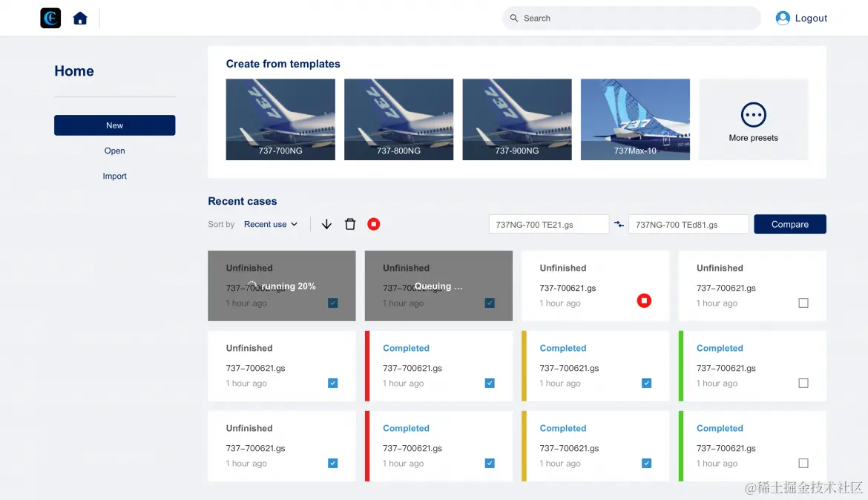The width and height of the screenshot is (868, 500).
Task: Check the green Completed card checkbox in middle row
Action: (803, 384)
